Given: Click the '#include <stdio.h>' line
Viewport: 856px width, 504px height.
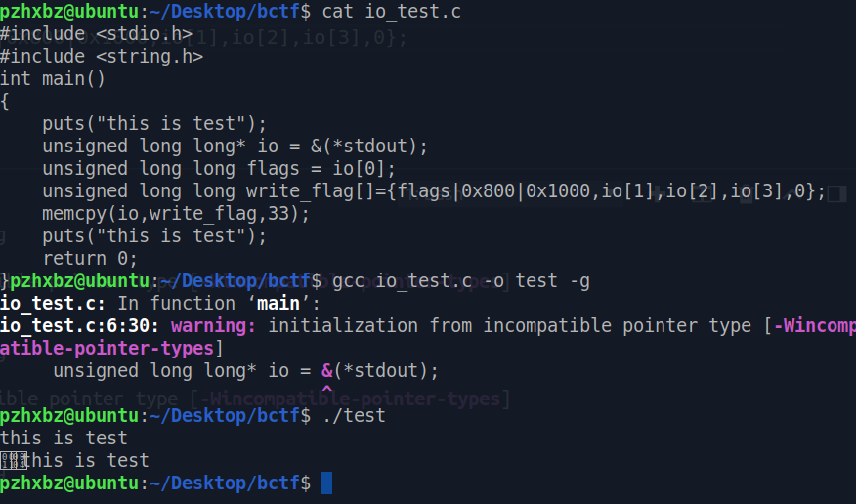Looking at the screenshot, I should point(96,34).
